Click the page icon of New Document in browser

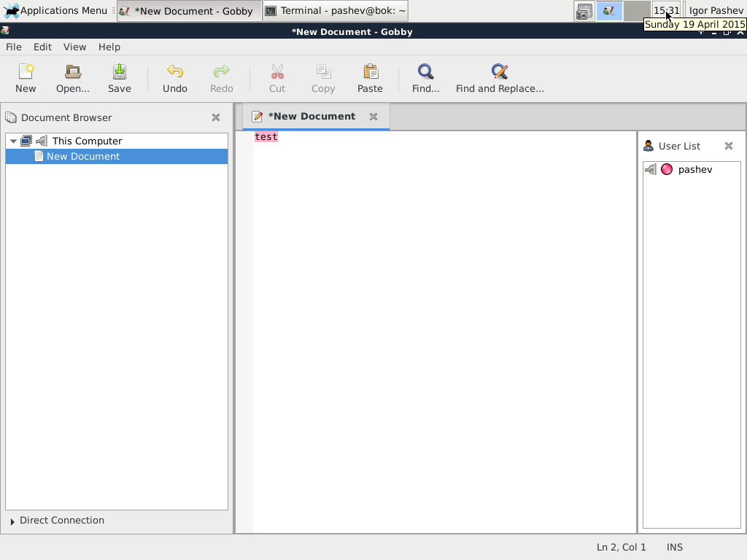pos(39,156)
